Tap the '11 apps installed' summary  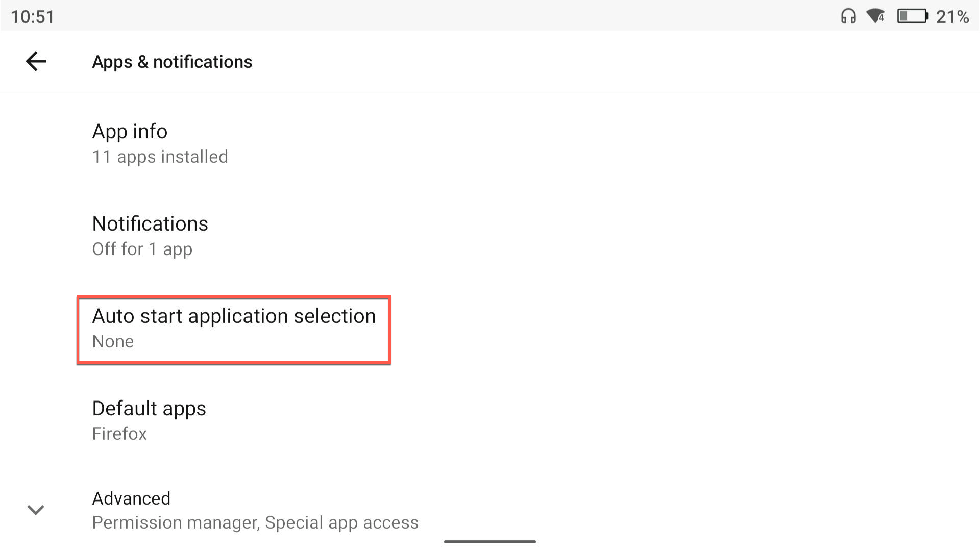160,157
